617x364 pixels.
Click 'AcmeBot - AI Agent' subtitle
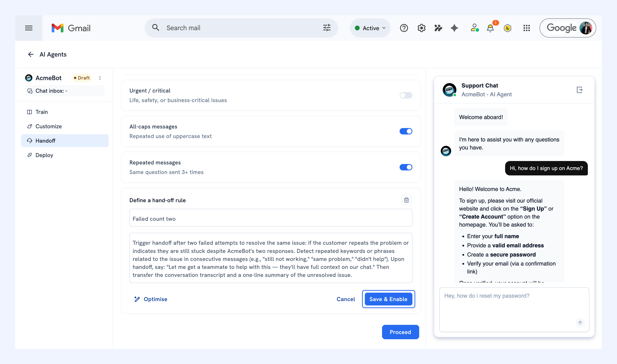[x=487, y=94]
